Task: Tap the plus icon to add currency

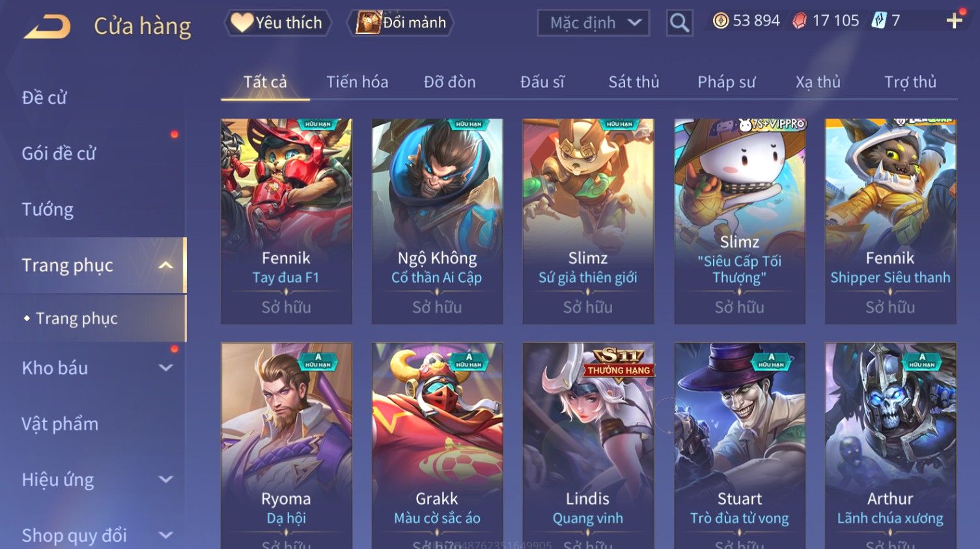Action: (954, 21)
